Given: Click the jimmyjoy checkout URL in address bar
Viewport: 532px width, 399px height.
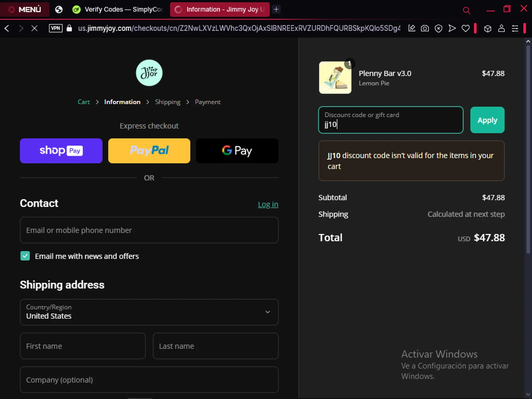Looking at the screenshot, I should tap(239, 28).
